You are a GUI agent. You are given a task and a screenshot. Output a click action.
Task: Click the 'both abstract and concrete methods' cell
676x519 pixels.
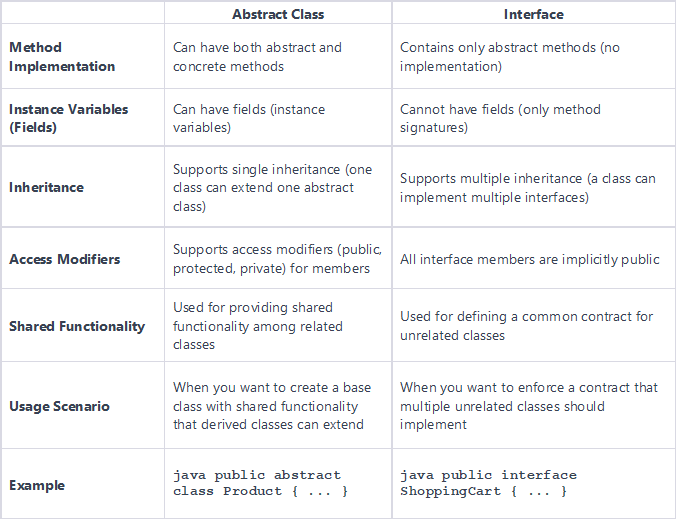[257, 57]
